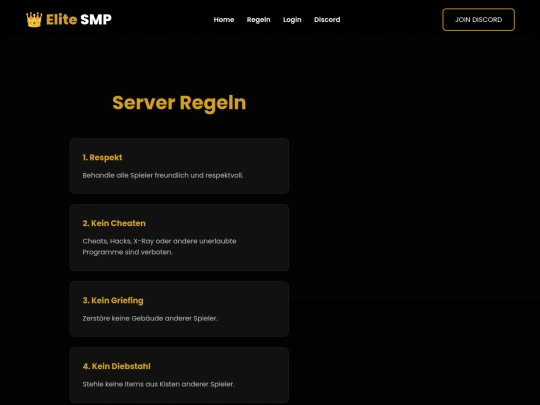Open the Discord nav link
This screenshot has height=405, width=540.
(327, 20)
